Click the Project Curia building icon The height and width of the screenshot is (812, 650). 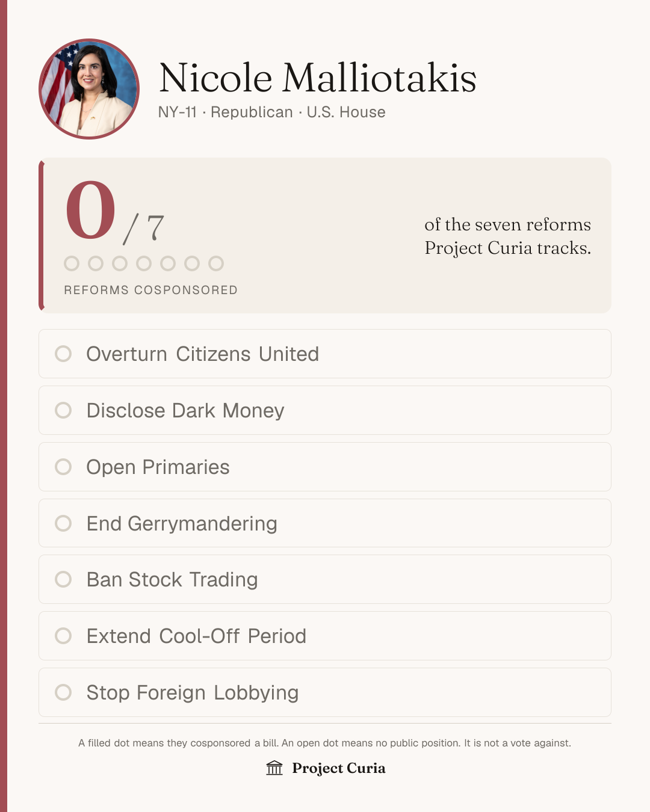[274, 768]
